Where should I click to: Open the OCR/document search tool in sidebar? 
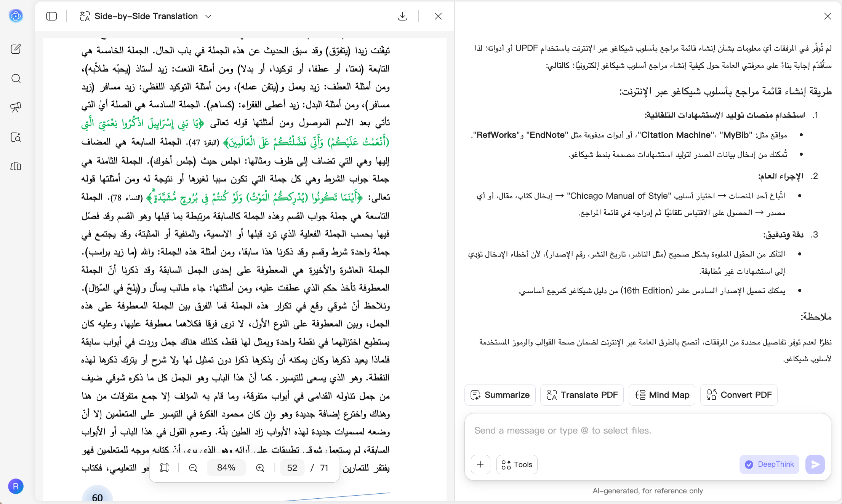(x=16, y=137)
